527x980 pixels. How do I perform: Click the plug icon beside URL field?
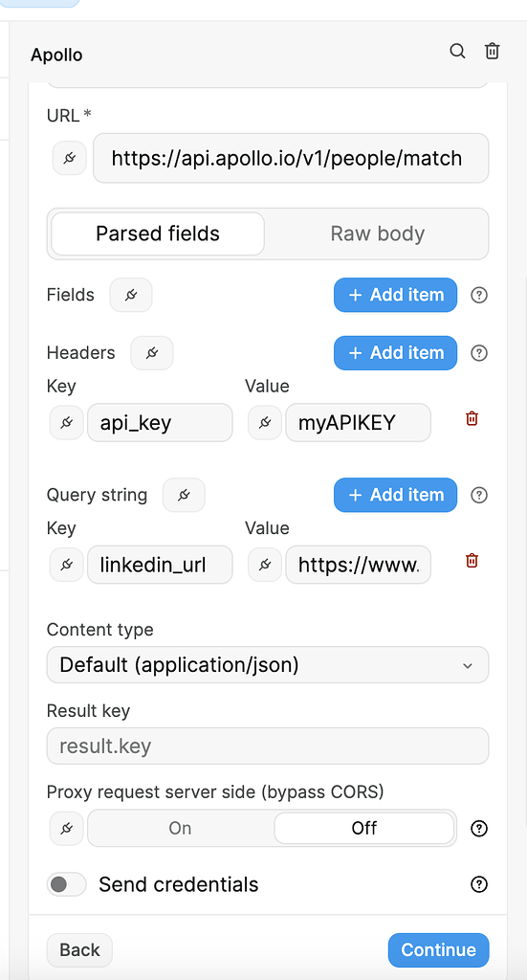point(70,158)
